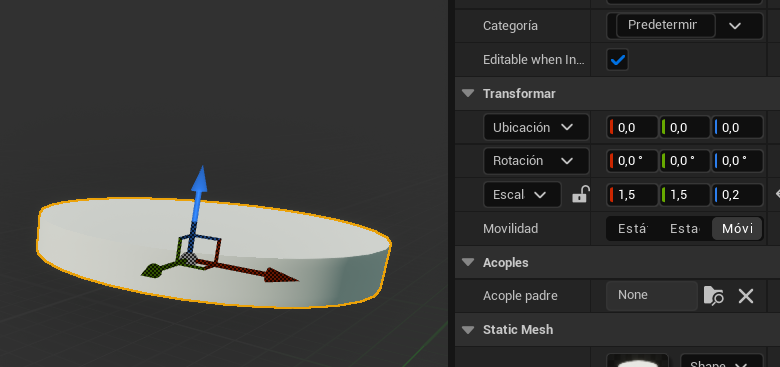This screenshot has width=780, height=367.
Task: Collapse the Static Mesh section
Action: (468, 330)
